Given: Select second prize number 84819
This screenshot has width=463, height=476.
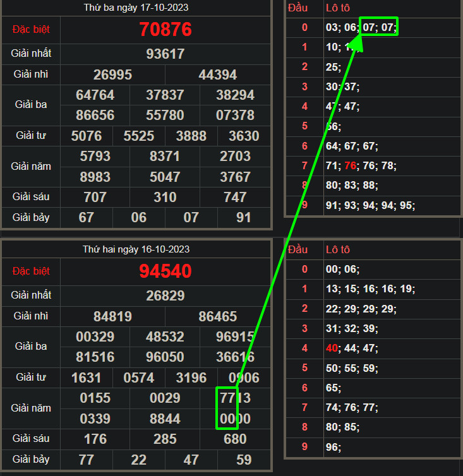Looking at the screenshot, I should click(x=112, y=317).
